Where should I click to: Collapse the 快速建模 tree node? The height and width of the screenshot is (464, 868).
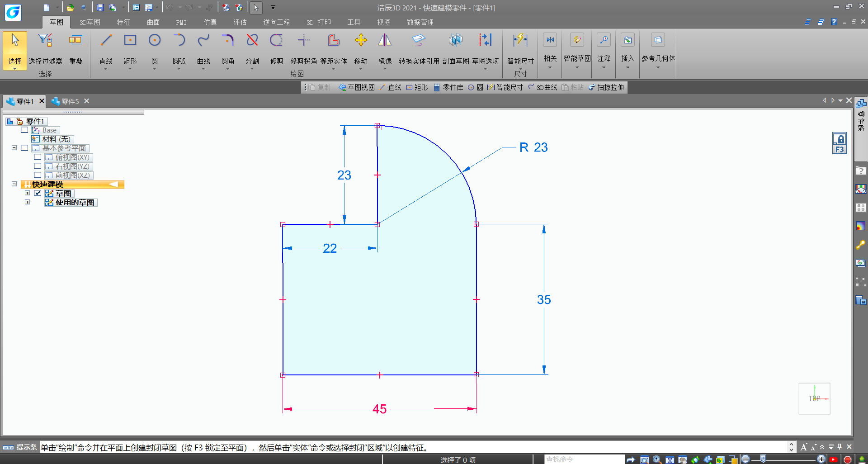14,184
